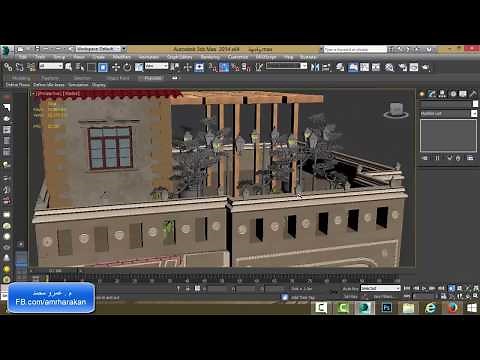The height and width of the screenshot is (360, 480).
Task: Open the Selection Filter dropdown
Action: [x=51, y=66]
